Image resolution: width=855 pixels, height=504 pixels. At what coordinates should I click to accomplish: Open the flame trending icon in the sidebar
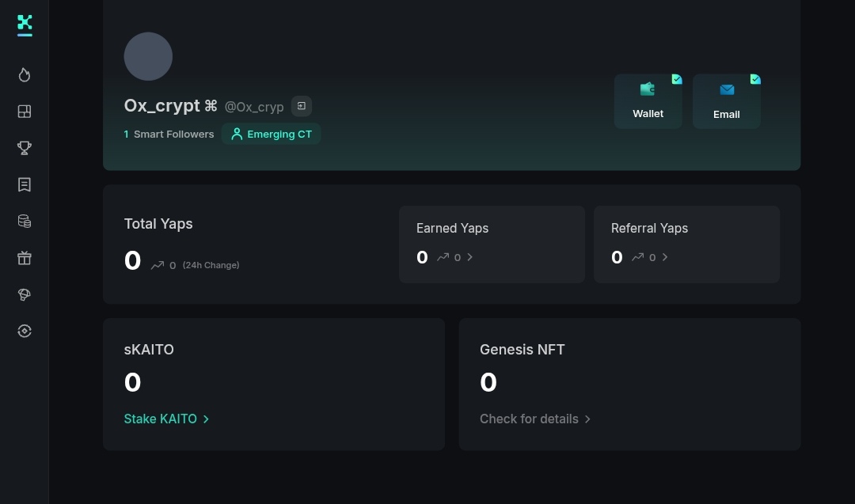tap(25, 74)
